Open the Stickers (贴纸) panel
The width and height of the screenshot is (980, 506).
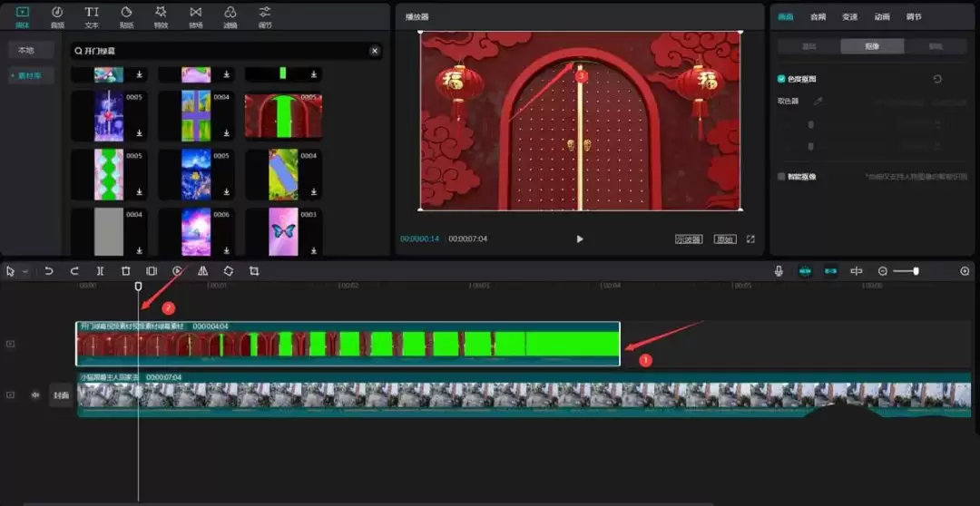point(126,15)
